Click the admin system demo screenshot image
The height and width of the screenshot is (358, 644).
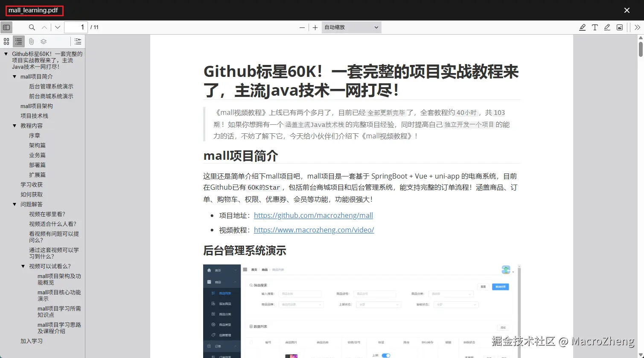(362, 311)
